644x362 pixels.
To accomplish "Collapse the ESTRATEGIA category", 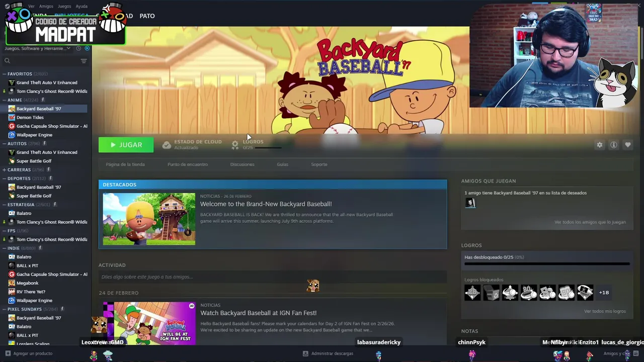I will [5, 205].
